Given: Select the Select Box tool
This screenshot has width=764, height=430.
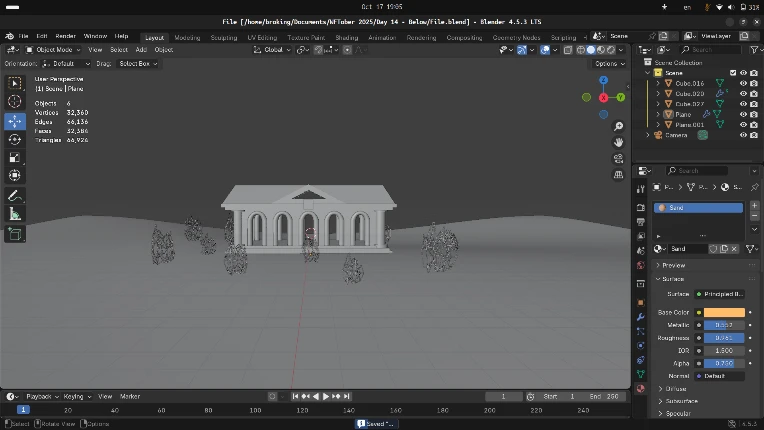Looking at the screenshot, I should [x=15, y=83].
